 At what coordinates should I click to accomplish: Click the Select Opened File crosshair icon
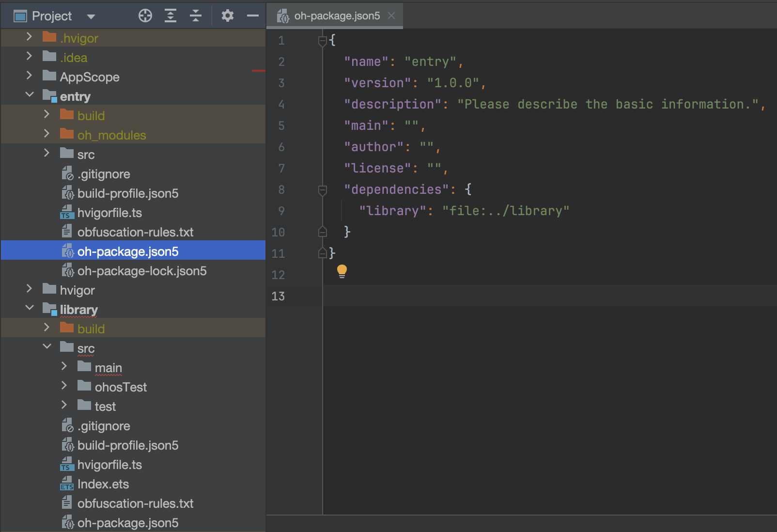click(145, 16)
